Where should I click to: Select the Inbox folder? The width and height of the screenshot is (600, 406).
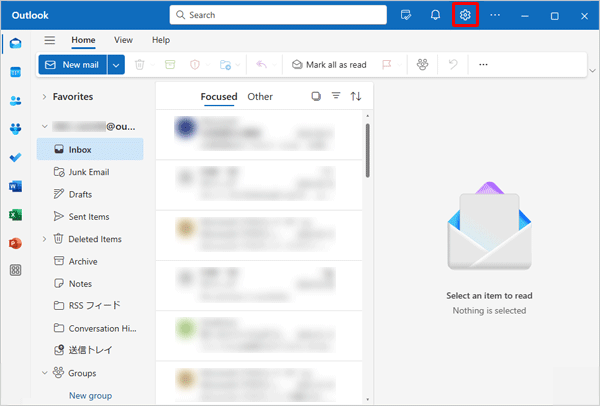(90, 149)
